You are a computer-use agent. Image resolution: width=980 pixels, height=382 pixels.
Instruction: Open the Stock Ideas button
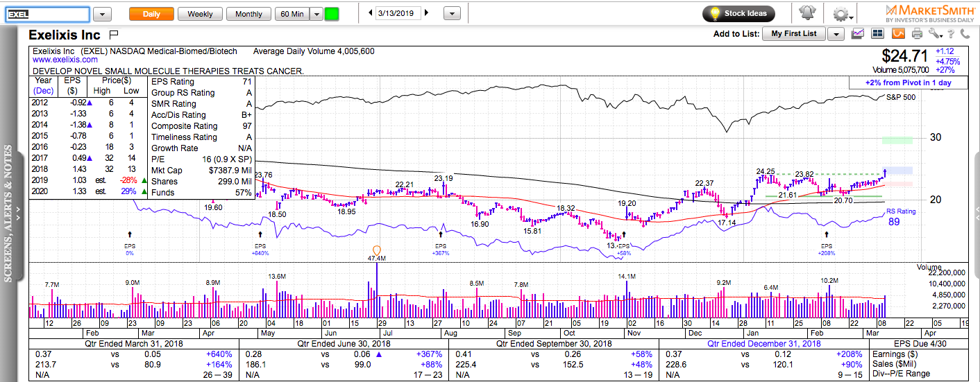(738, 13)
